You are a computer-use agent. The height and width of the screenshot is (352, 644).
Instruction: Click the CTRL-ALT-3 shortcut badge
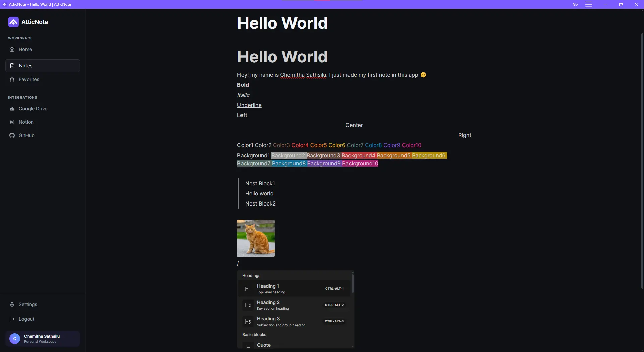(x=334, y=321)
